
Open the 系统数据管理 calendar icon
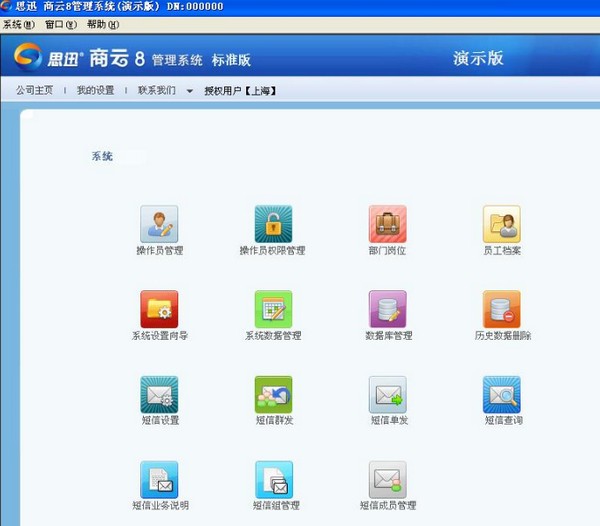click(x=273, y=309)
